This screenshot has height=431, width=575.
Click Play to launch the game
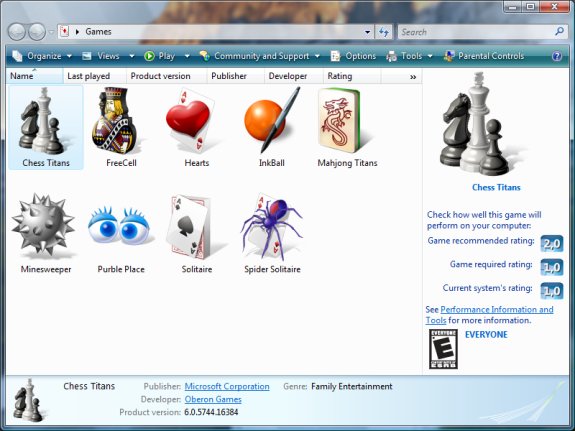(x=160, y=56)
